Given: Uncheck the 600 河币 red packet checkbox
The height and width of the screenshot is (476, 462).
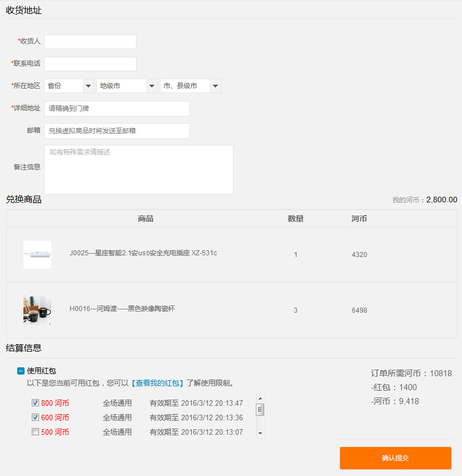Looking at the screenshot, I should pyautogui.click(x=35, y=417).
